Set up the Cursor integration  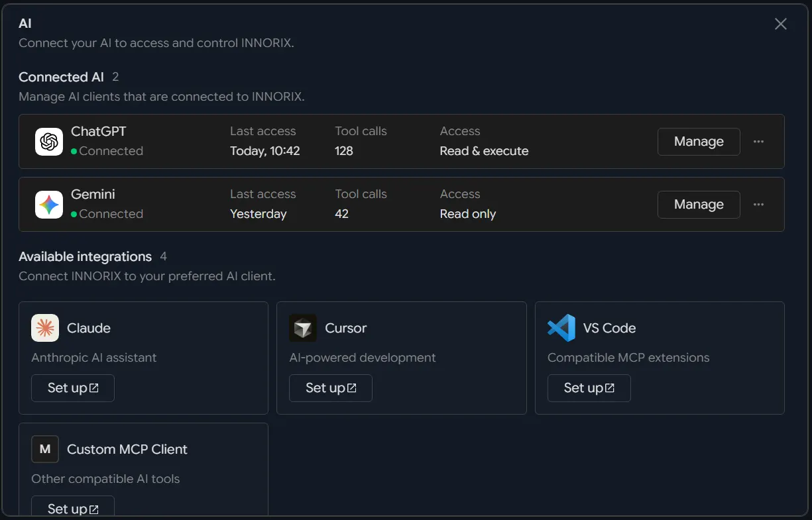tap(331, 388)
